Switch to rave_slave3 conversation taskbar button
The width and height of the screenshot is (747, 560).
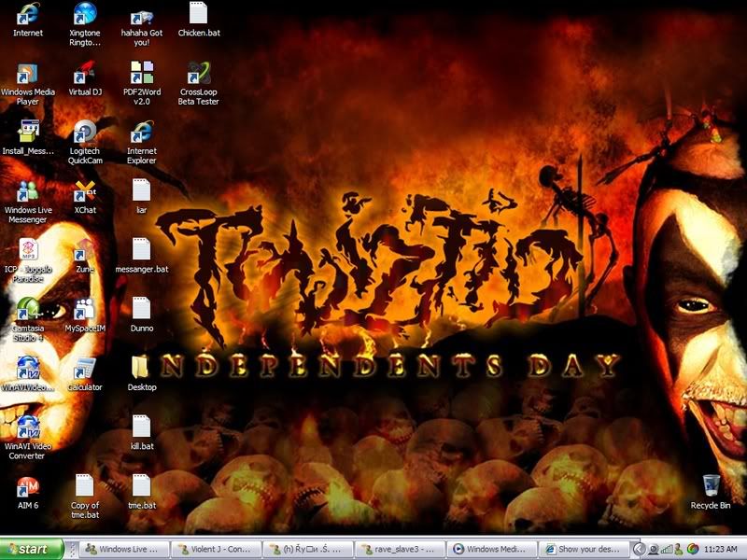401,549
